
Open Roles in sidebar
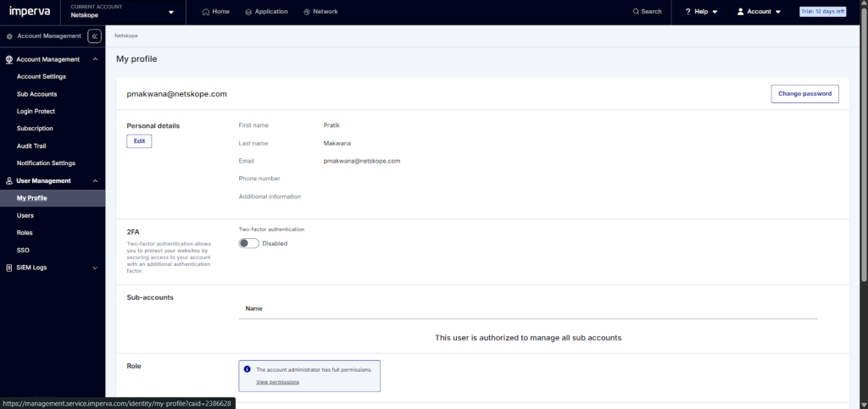tap(25, 233)
